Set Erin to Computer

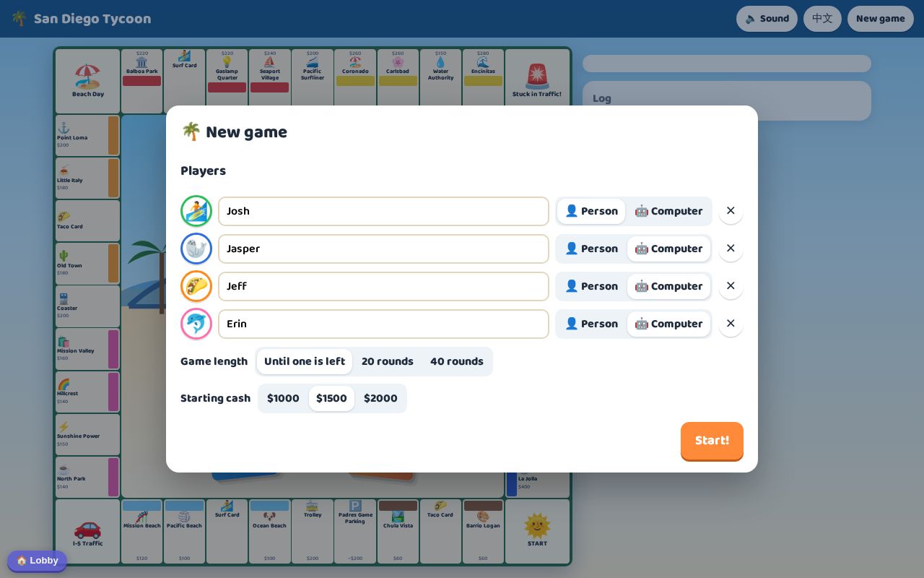click(668, 324)
